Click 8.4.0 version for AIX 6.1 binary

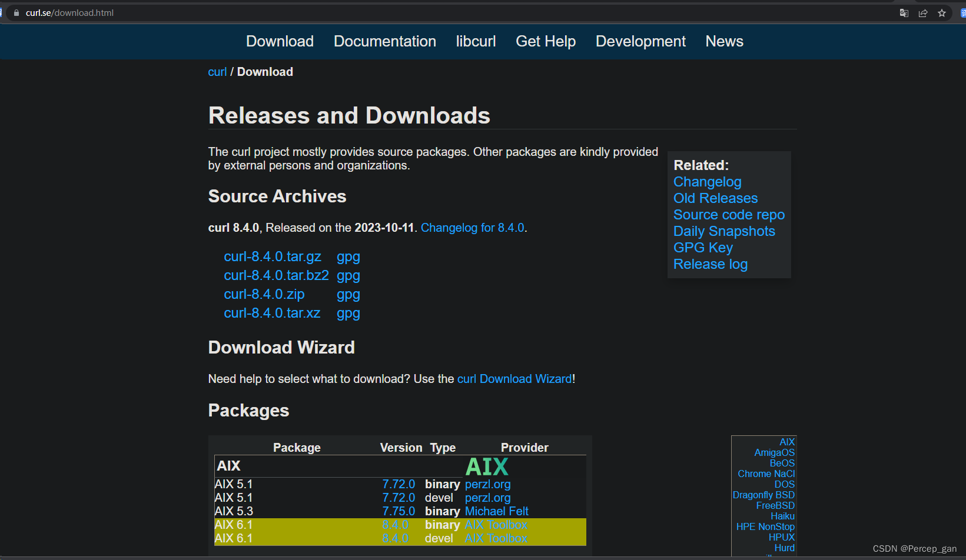click(x=395, y=525)
